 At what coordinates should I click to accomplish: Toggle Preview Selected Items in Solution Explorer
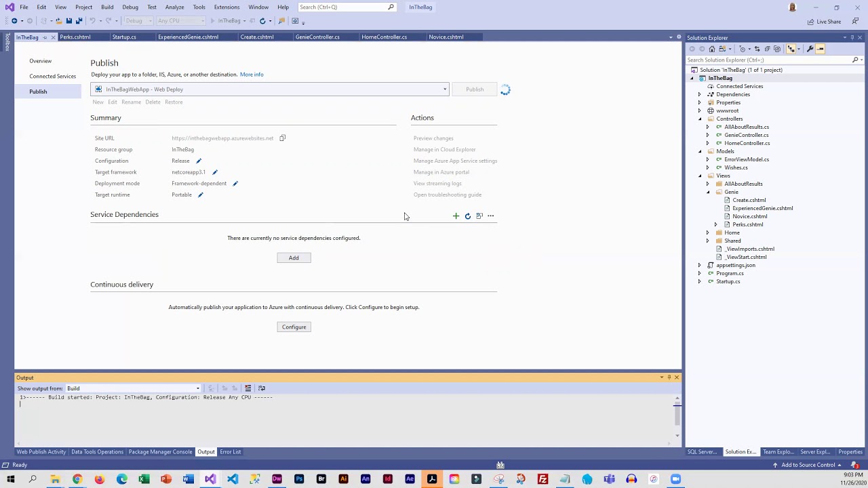coord(820,49)
